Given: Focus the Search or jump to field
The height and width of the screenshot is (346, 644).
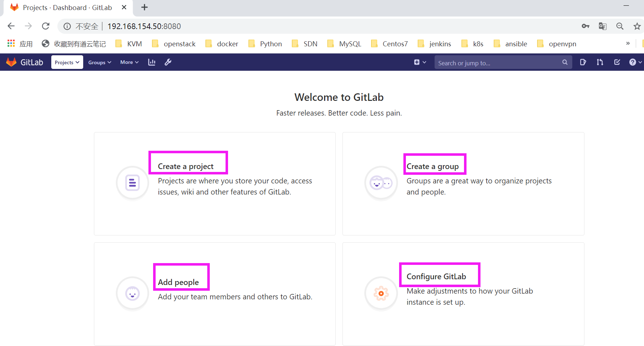Looking at the screenshot, I should click(503, 62).
